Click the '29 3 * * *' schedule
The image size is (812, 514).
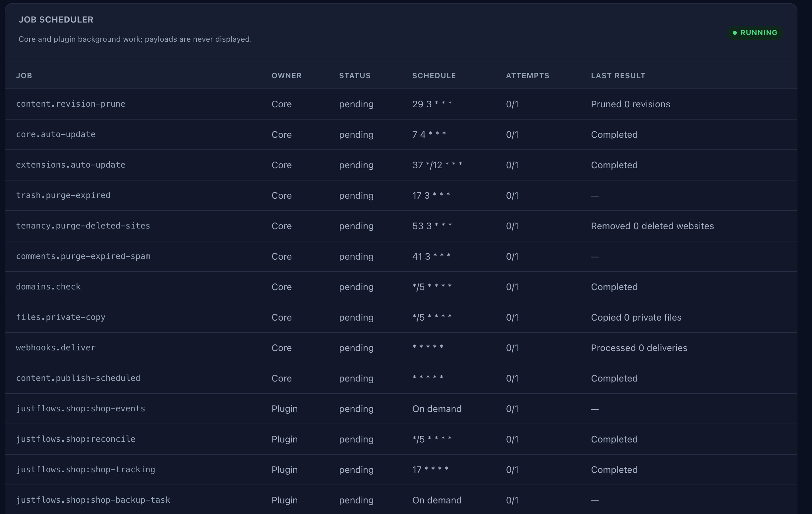pyautogui.click(x=432, y=104)
